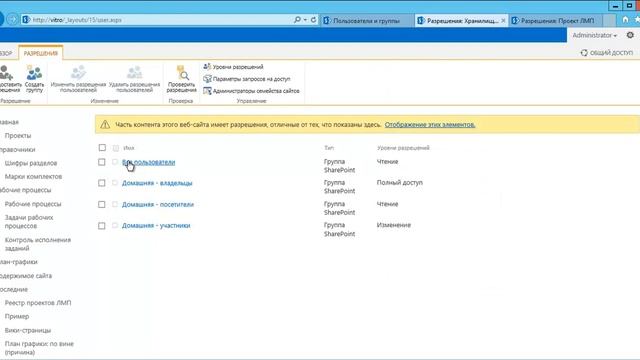Screen dimensions: 640x360
Task: Open Содержимое сайта navigation link
Action: (x=26, y=276)
